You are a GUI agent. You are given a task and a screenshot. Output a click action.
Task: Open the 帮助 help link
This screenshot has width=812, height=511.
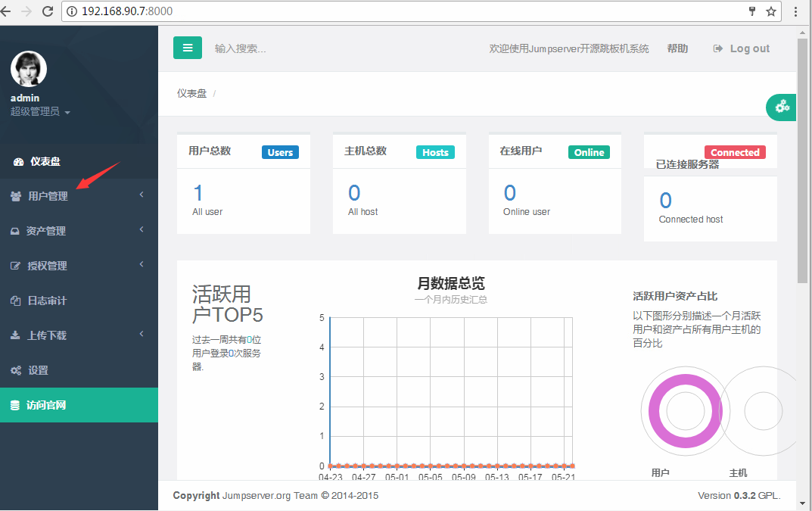click(x=677, y=48)
